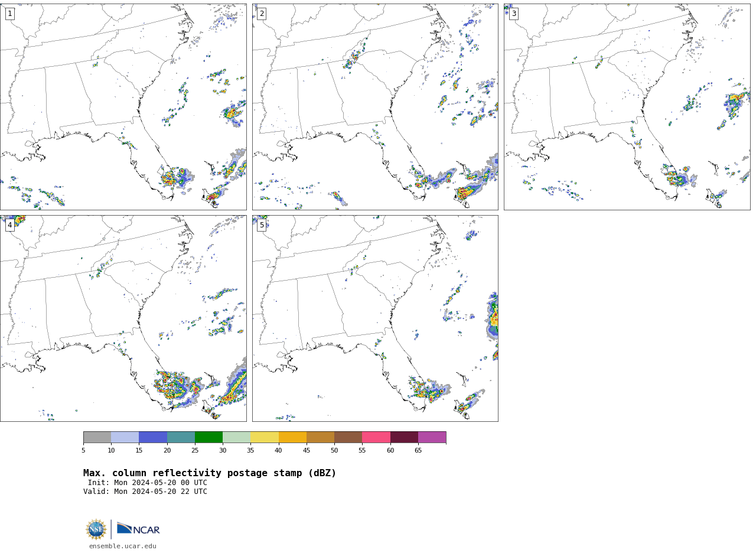This screenshot has width=756, height=553.
Task: Select the purple 65+ dBZ swatch
Action: 432,437
